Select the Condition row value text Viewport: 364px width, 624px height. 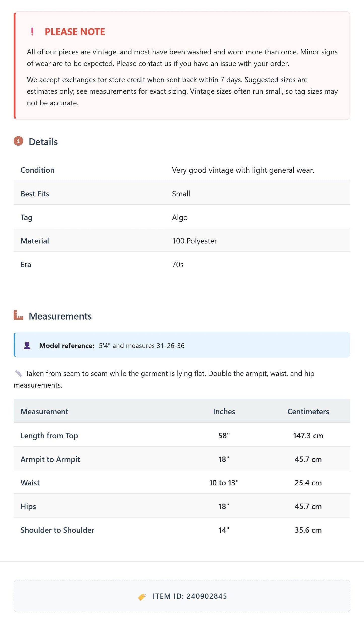coord(243,170)
